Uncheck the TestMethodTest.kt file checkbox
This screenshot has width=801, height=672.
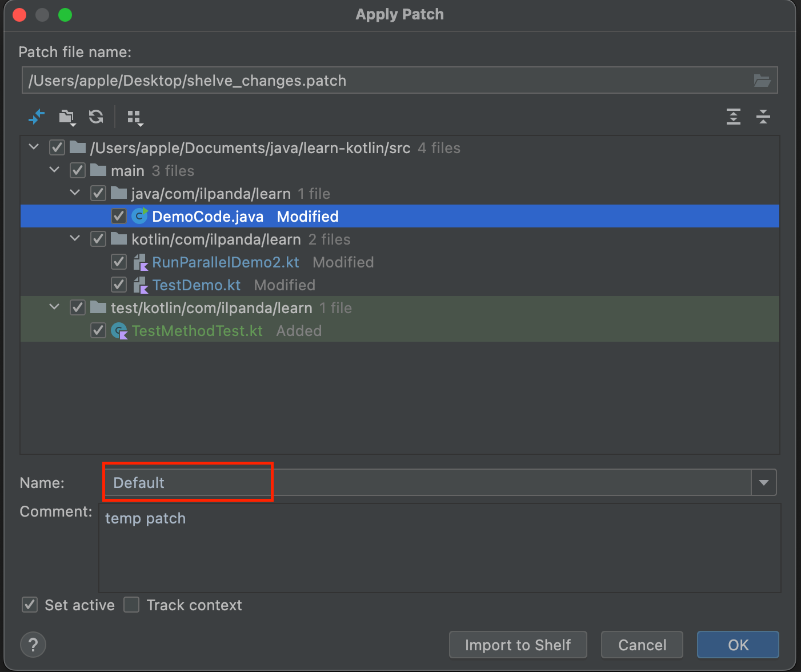click(98, 330)
